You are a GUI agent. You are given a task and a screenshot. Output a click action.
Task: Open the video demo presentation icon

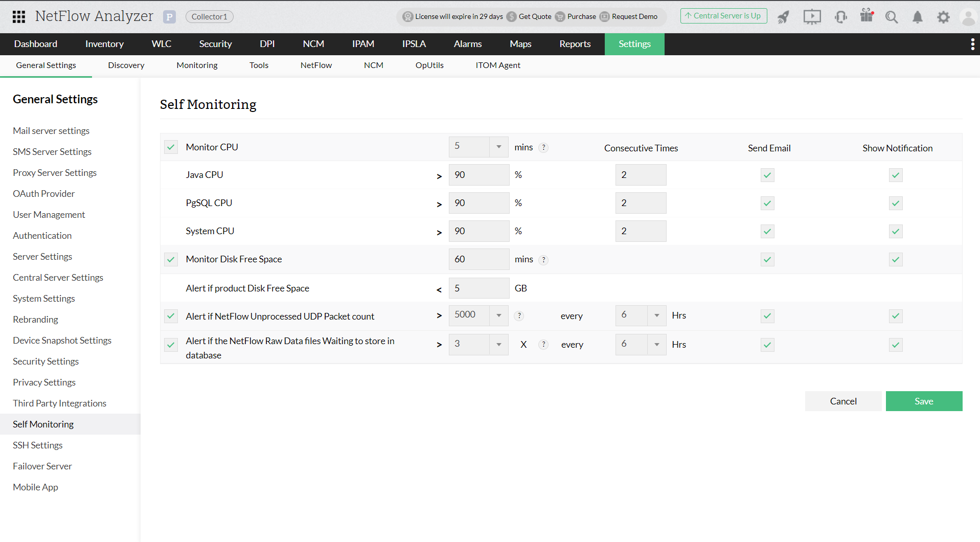(812, 16)
